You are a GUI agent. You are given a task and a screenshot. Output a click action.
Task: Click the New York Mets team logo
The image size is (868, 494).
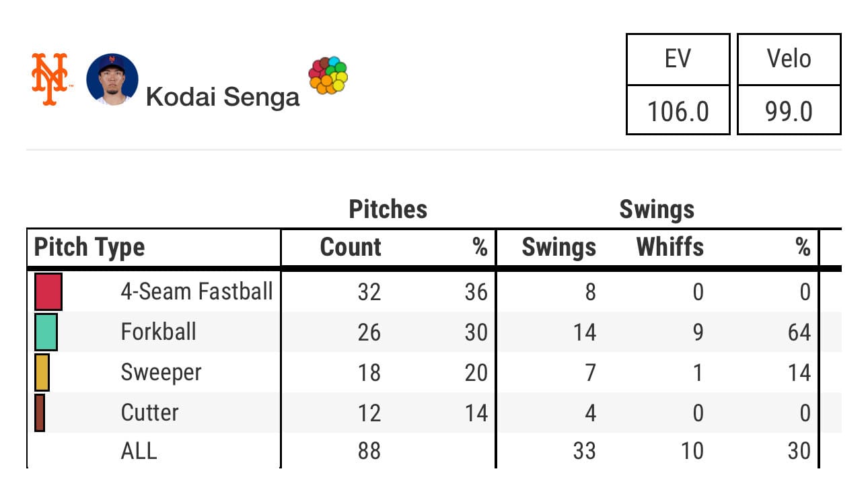coord(50,79)
